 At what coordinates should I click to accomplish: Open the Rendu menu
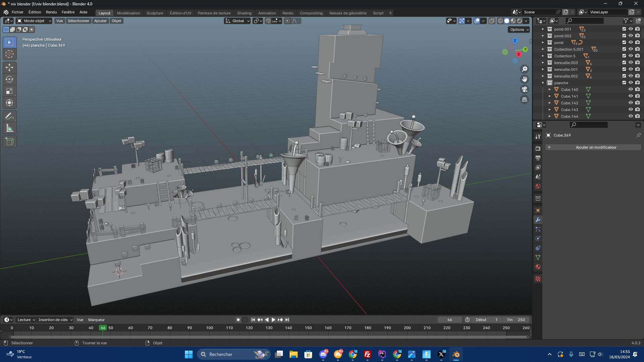(x=51, y=12)
